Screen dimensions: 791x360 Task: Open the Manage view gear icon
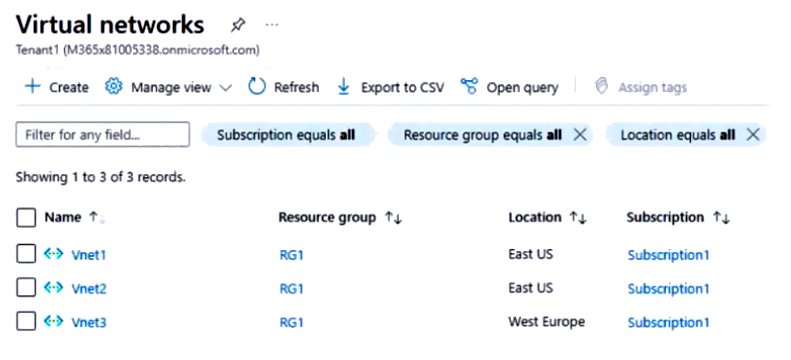click(x=114, y=87)
